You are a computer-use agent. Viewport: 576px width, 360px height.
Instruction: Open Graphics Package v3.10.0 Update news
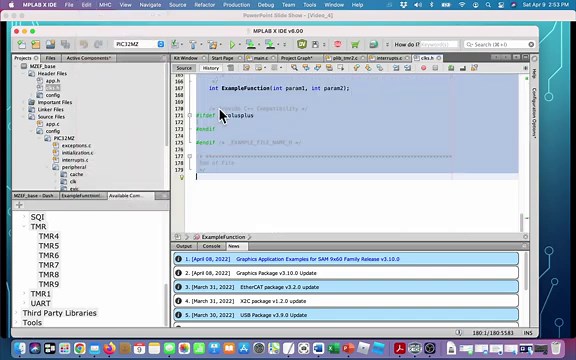coord(346,273)
